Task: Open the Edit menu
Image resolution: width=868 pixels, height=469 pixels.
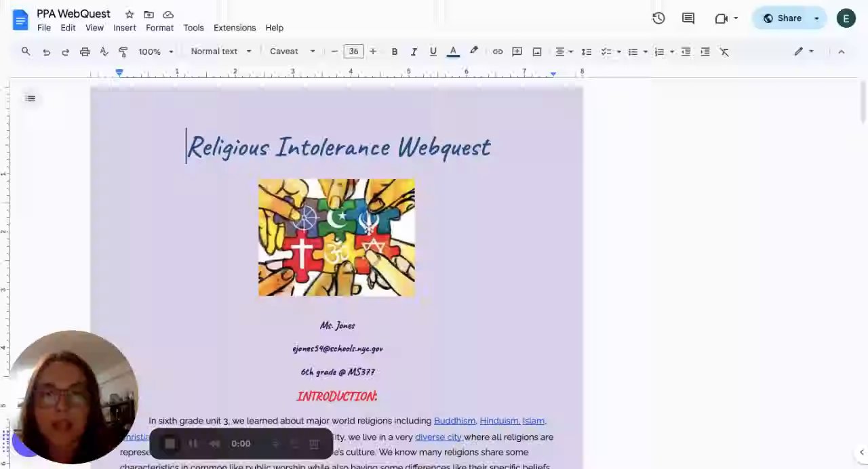Action: (x=68, y=28)
